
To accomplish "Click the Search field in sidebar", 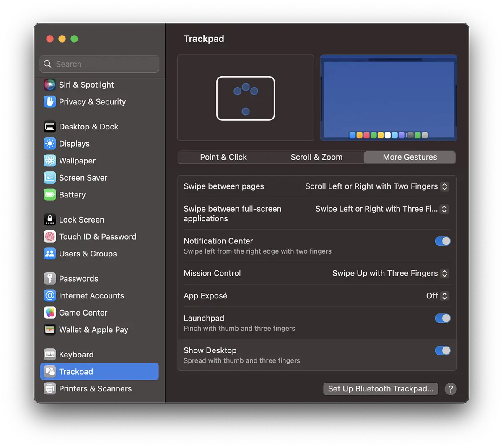I will point(100,64).
